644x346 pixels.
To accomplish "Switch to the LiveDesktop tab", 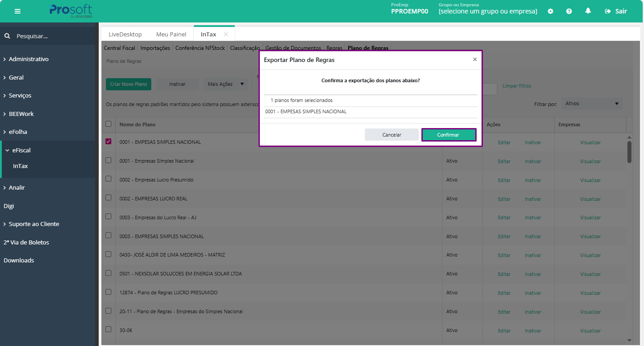I will point(125,34).
